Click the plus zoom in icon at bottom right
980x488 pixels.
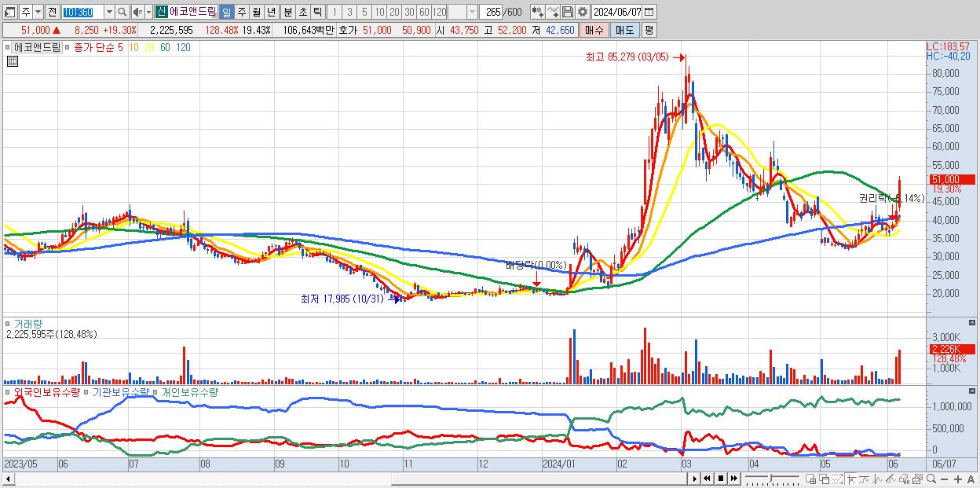[958, 479]
